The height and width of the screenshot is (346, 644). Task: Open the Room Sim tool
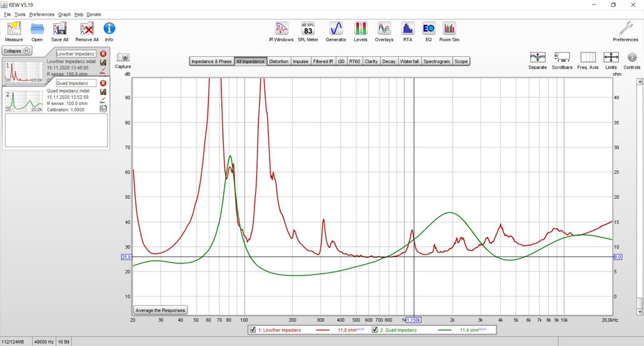[449, 29]
